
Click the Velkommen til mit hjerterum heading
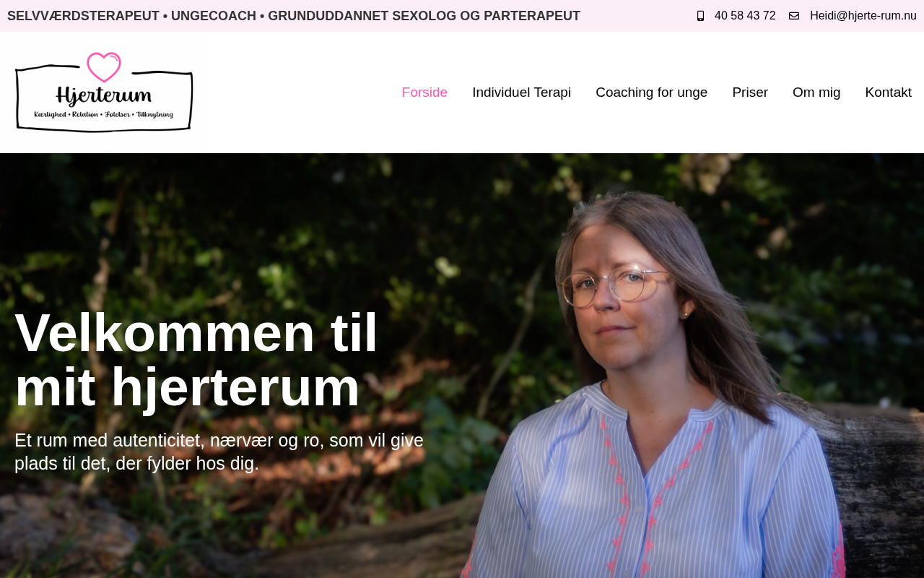point(196,360)
